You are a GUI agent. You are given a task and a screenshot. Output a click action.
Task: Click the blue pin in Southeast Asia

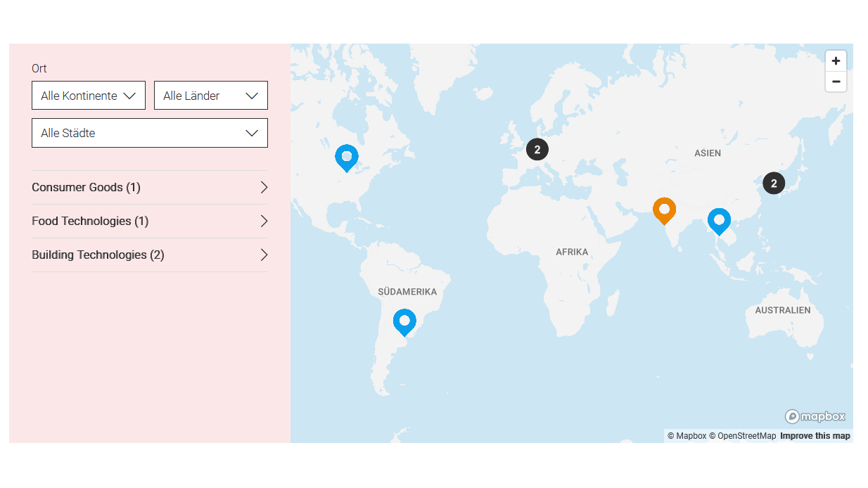point(718,220)
